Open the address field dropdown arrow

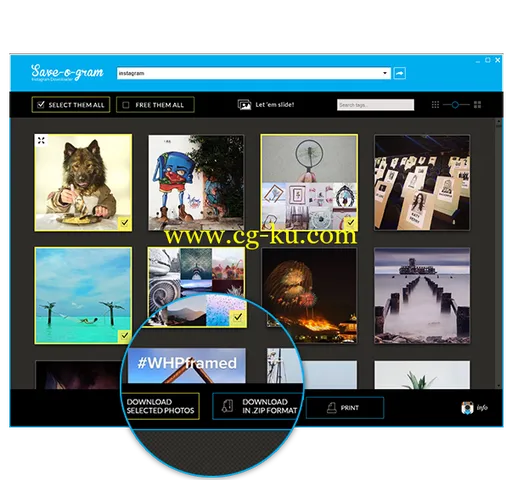point(385,73)
